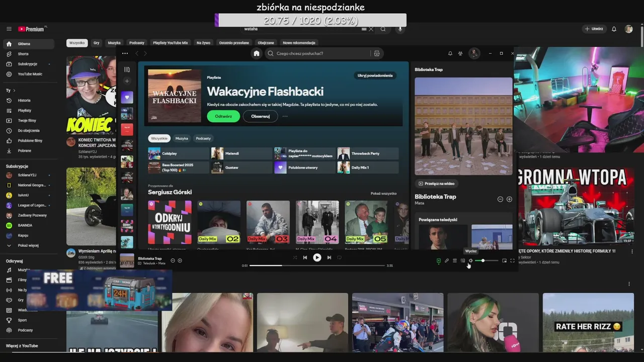Open Spotify friend activity icon
This screenshot has height=362, width=644.
(460, 53)
